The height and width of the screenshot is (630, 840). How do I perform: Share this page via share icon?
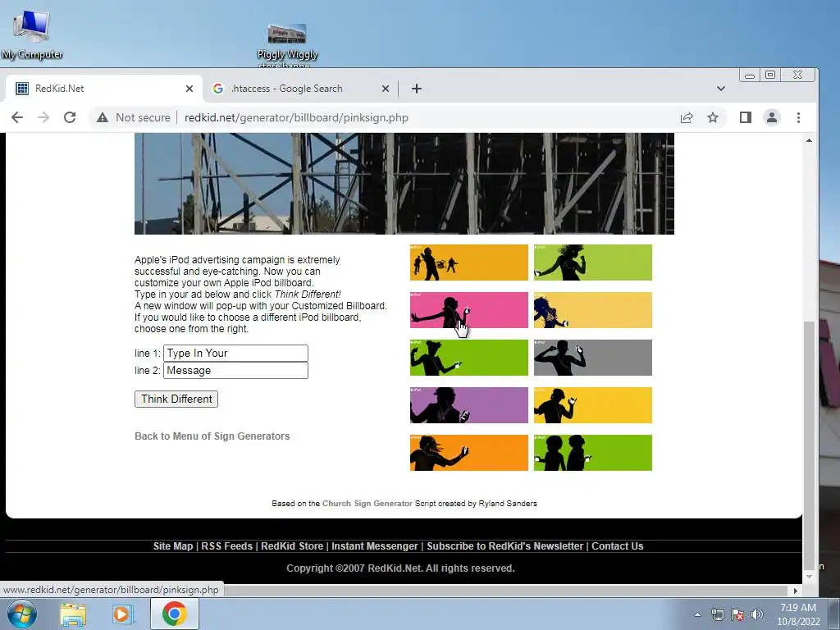[x=687, y=117]
